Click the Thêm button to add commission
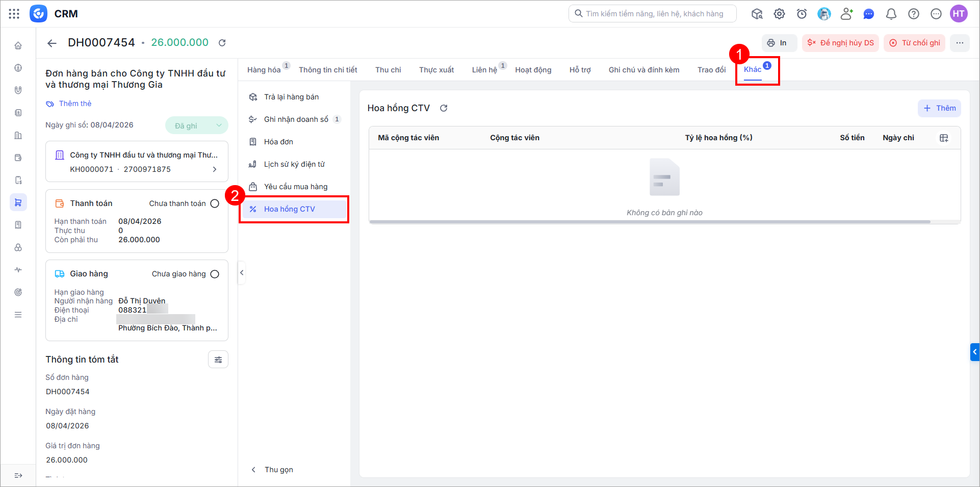The image size is (980, 487). (939, 108)
